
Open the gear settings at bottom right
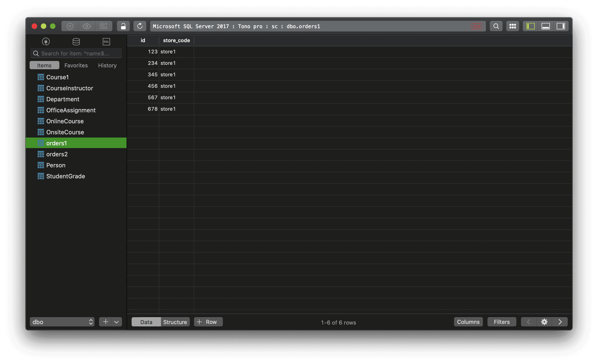(x=544, y=322)
